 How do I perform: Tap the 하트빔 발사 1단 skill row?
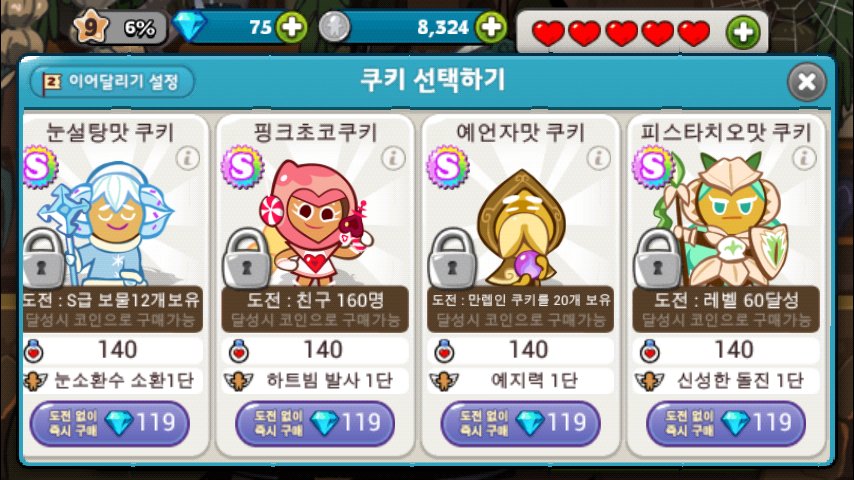(315, 380)
